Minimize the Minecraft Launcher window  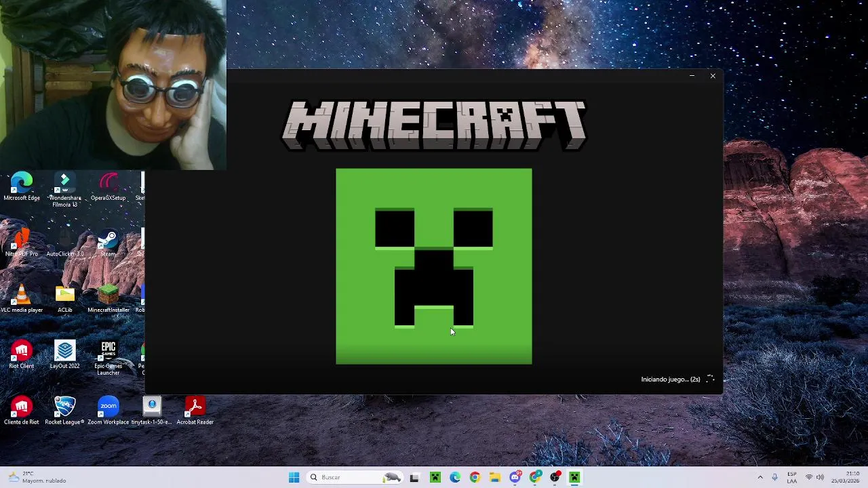coord(692,76)
